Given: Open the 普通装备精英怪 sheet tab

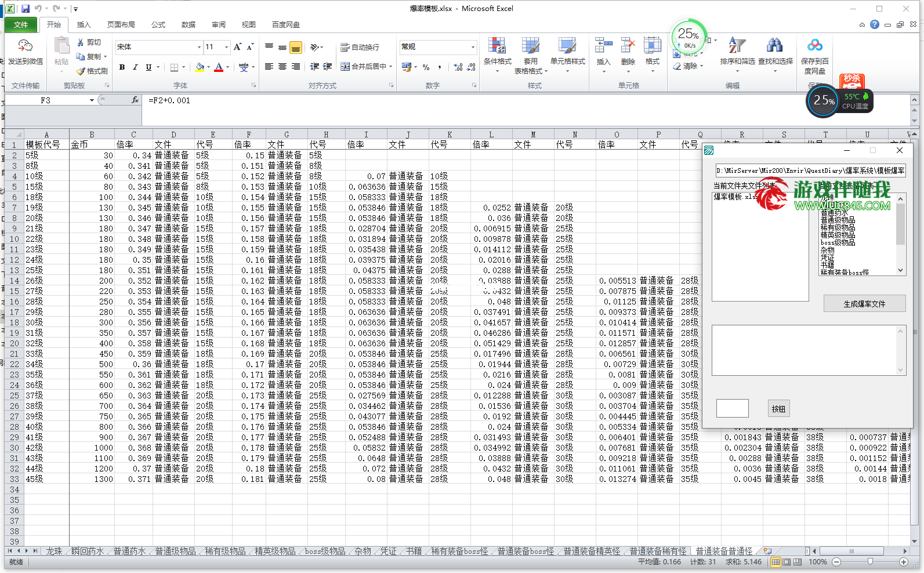Looking at the screenshot, I should (592, 551).
